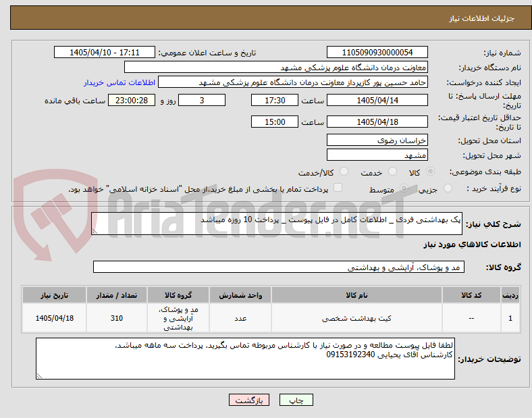This screenshot has width=532, height=418.
Task: Click the شماره نیاز field 1105090930000054
Action: pyautogui.click(x=377, y=52)
